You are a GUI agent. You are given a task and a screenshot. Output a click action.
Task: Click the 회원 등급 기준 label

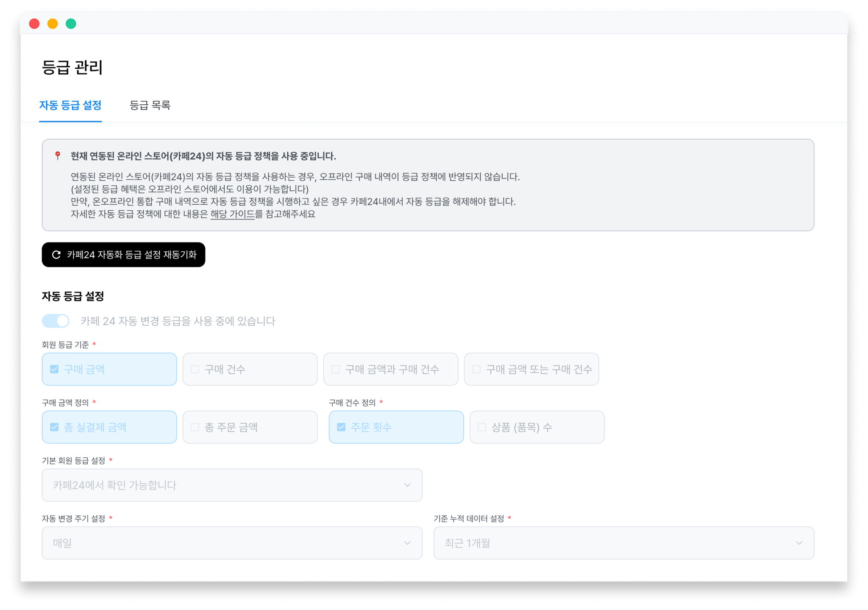click(65, 345)
